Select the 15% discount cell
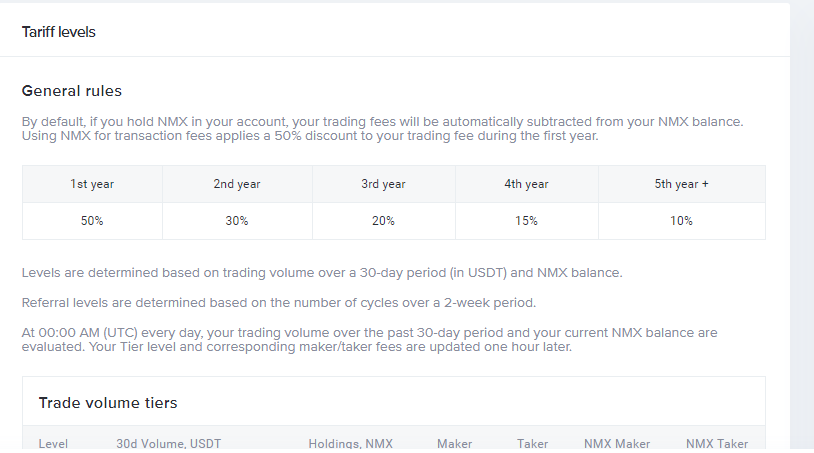This screenshot has height=453, width=814. [x=526, y=221]
